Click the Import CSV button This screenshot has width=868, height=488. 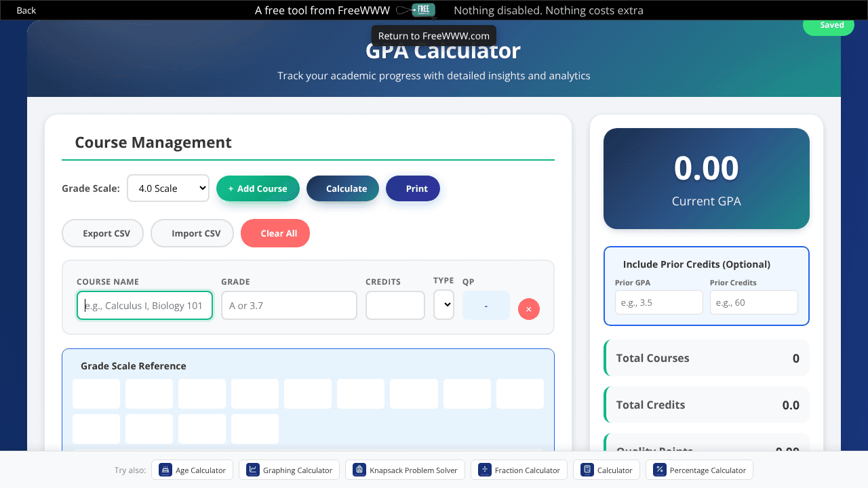point(192,233)
